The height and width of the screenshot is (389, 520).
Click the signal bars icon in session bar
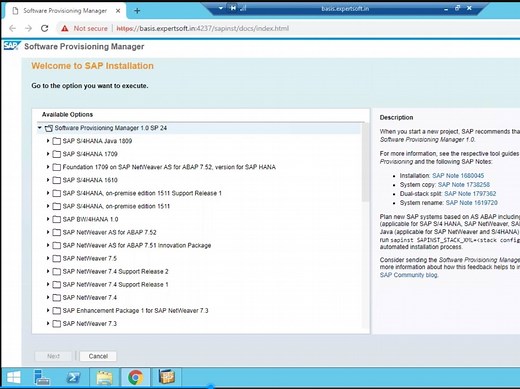tap(243, 7)
